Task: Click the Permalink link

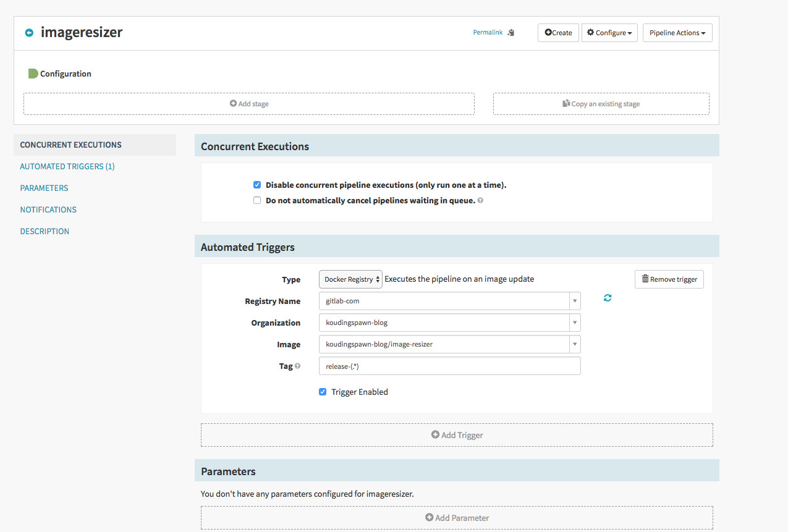Action: [488, 32]
